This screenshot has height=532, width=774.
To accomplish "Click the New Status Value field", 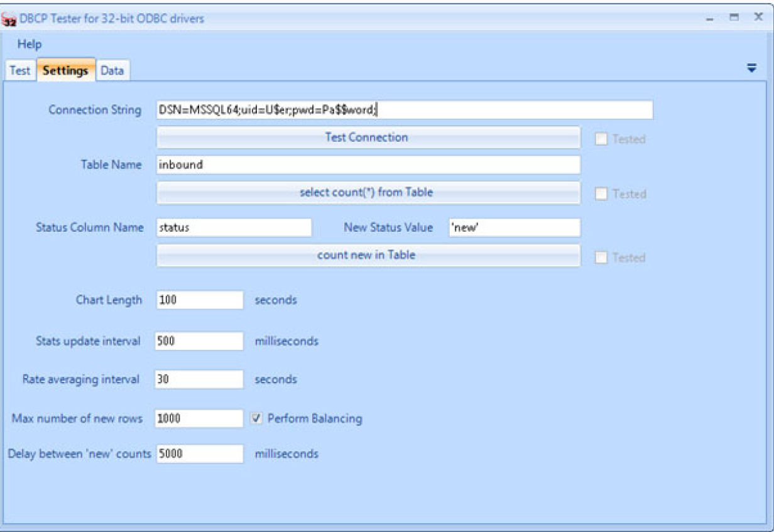I will (514, 227).
